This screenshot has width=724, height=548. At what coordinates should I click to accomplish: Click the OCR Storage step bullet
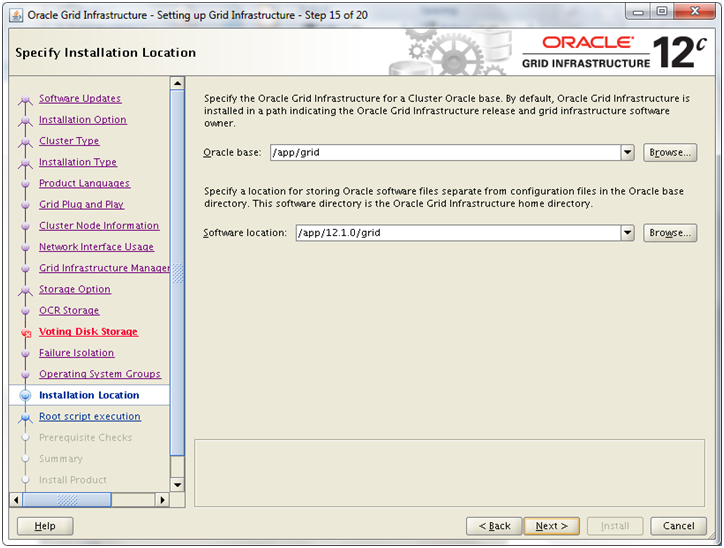pyautogui.click(x=25, y=312)
